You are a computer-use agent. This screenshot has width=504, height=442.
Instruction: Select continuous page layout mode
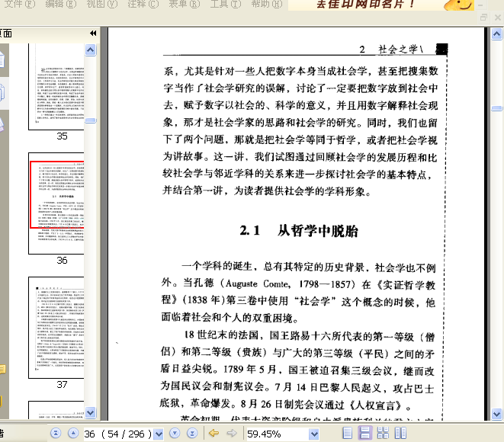(364, 433)
